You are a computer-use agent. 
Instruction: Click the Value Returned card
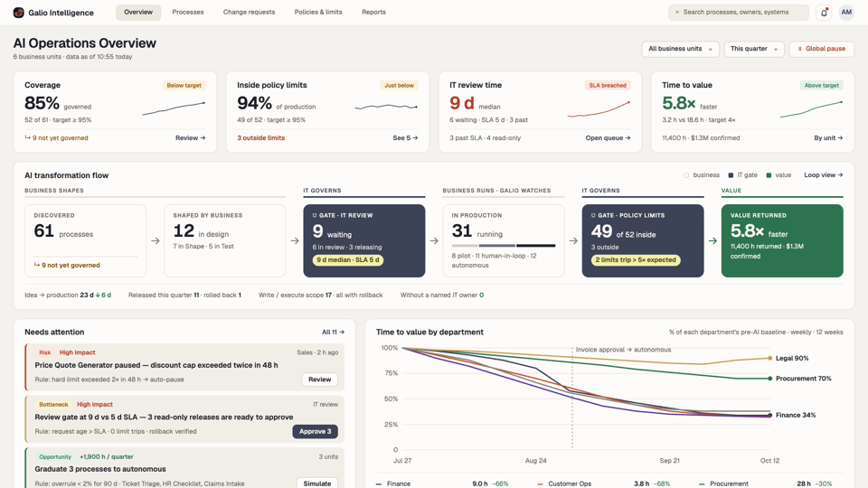782,240
